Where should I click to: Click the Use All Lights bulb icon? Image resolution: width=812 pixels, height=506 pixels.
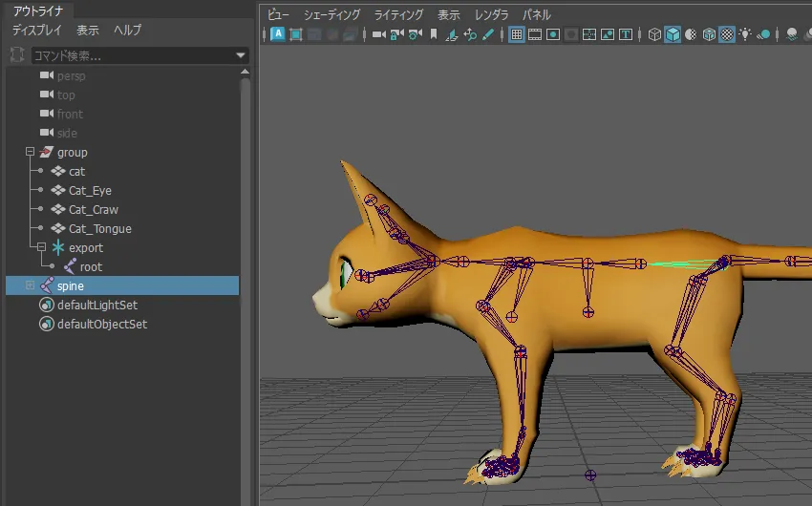[745, 34]
